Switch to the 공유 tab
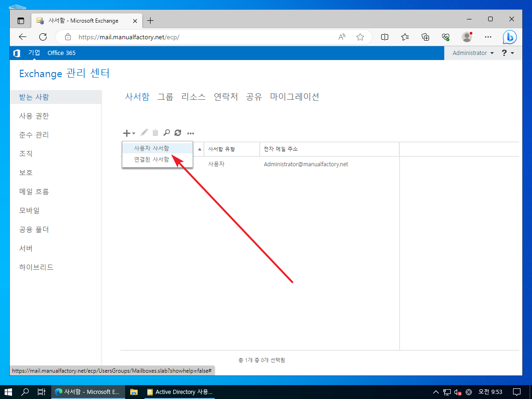The height and width of the screenshot is (399, 532). pyautogui.click(x=254, y=97)
